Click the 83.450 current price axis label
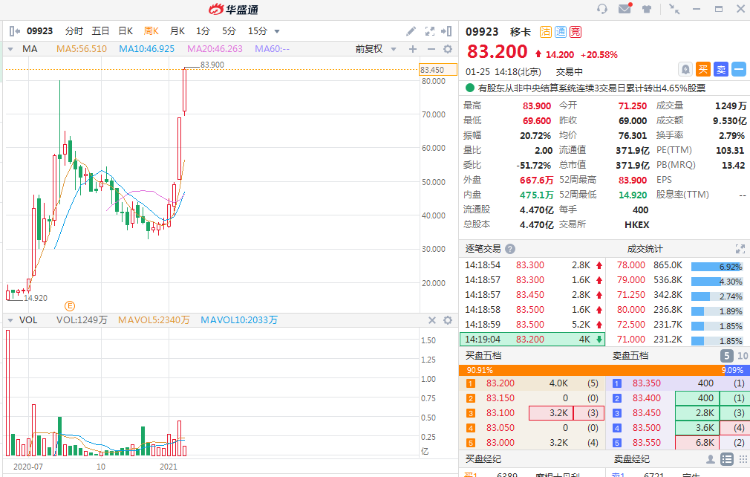The image size is (750, 477). click(x=438, y=70)
